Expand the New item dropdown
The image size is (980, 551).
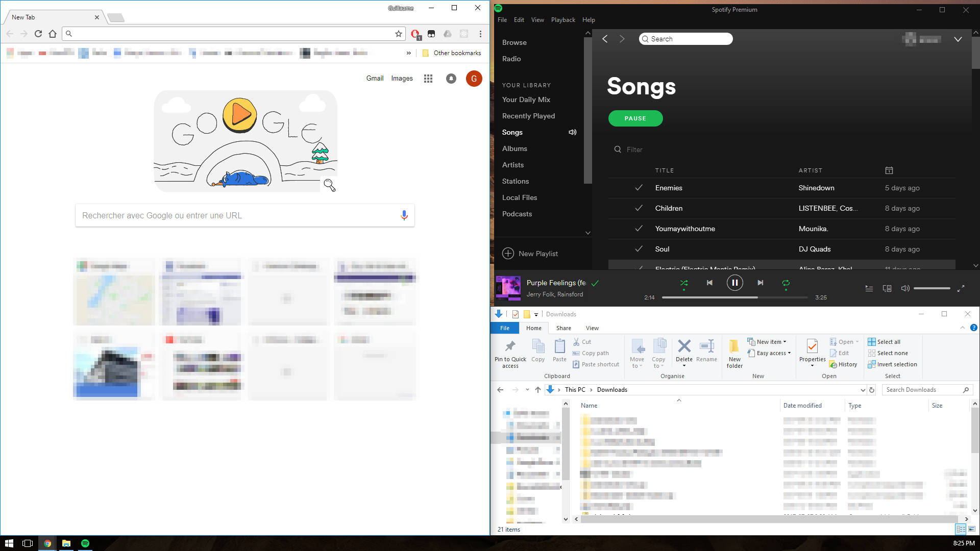pyautogui.click(x=768, y=342)
